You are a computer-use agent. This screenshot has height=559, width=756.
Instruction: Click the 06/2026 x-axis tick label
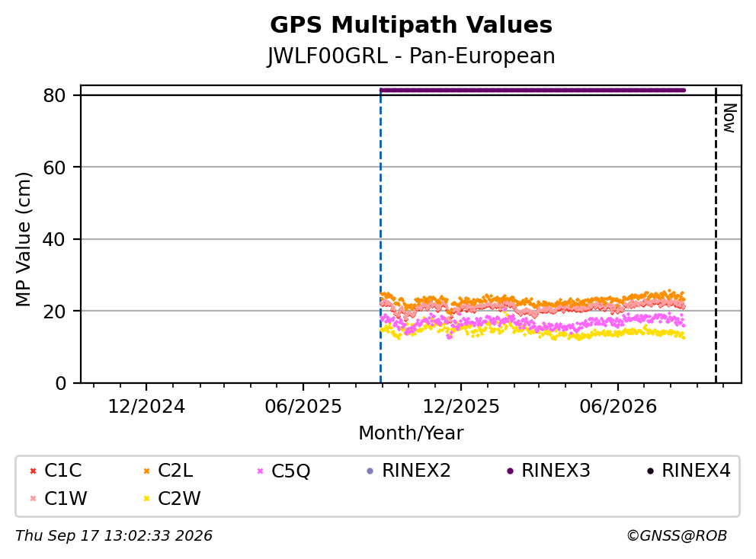pos(618,407)
